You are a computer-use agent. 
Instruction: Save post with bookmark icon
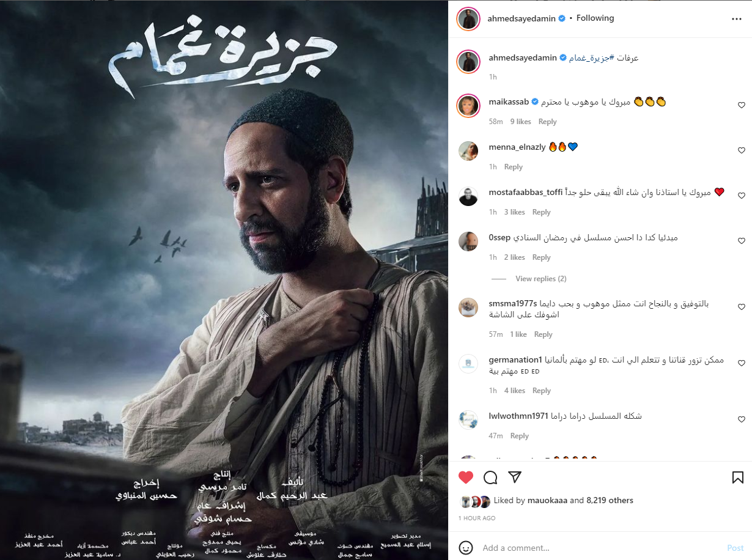(737, 477)
